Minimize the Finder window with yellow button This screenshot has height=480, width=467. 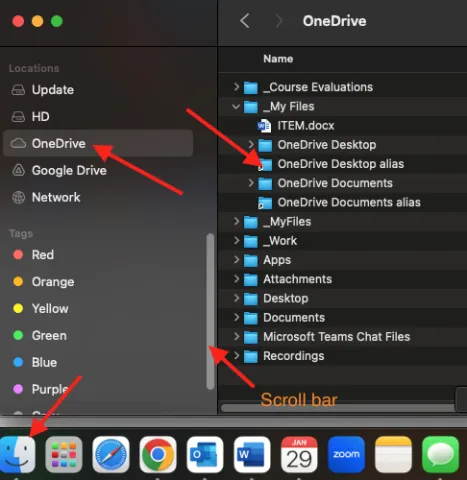37,21
